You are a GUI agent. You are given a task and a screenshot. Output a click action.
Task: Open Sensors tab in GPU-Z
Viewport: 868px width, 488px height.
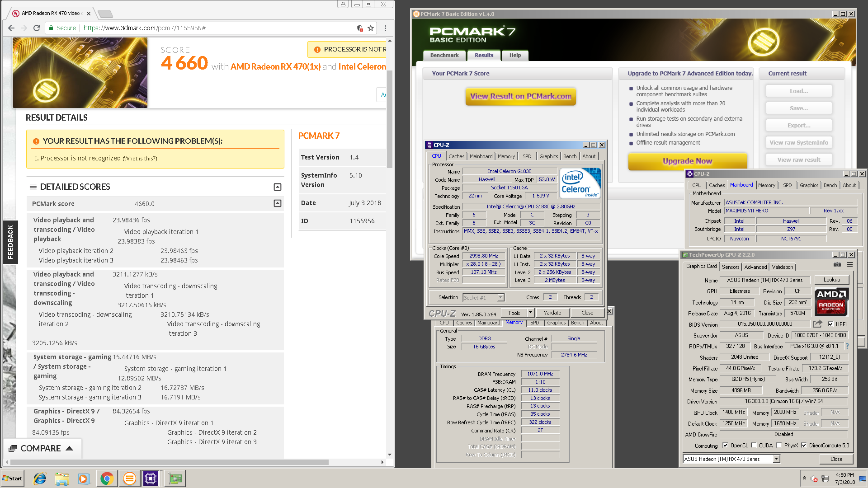730,267
